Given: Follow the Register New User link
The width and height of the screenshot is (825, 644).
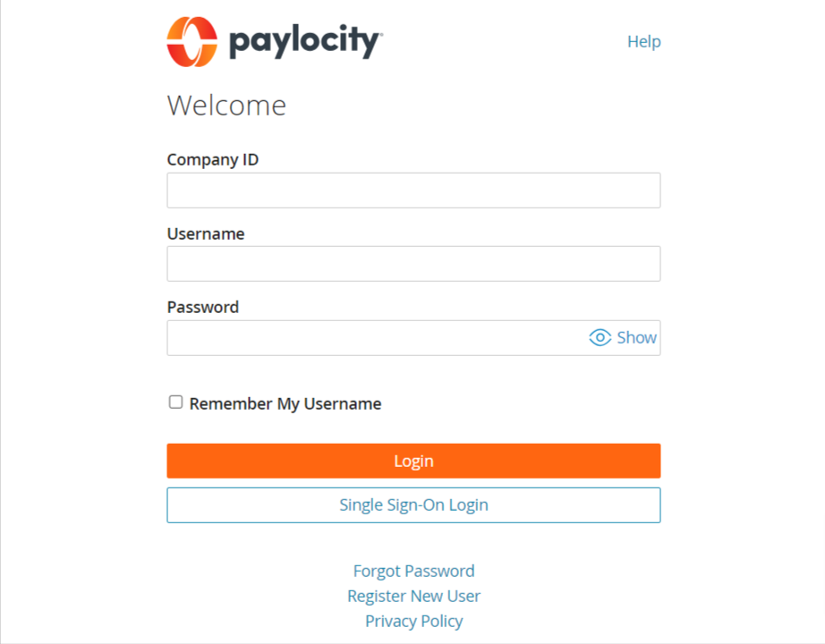Looking at the screenshot, I should (413, 596).
